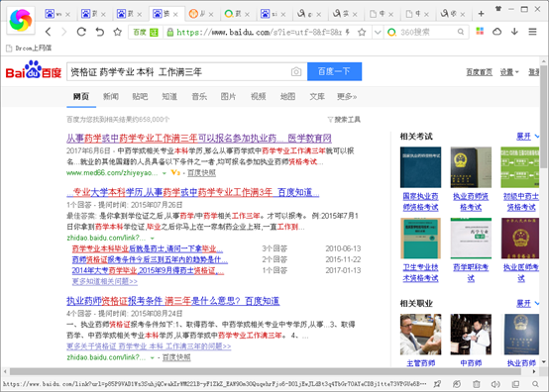
Task: Open 百度快照 of med66 result
Action: click(x=202, y=173)
